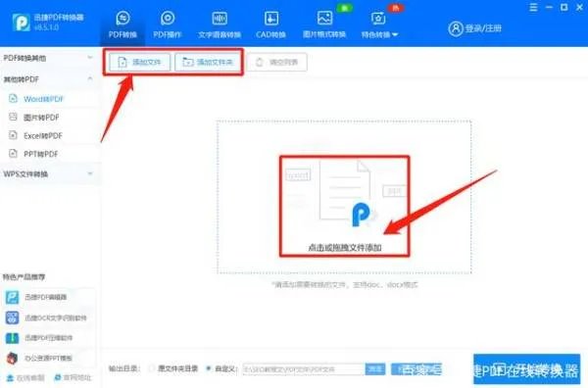Expand the 特色转换 dropdown menu
This screenshot has height=388, width=588.
(378, 25)
